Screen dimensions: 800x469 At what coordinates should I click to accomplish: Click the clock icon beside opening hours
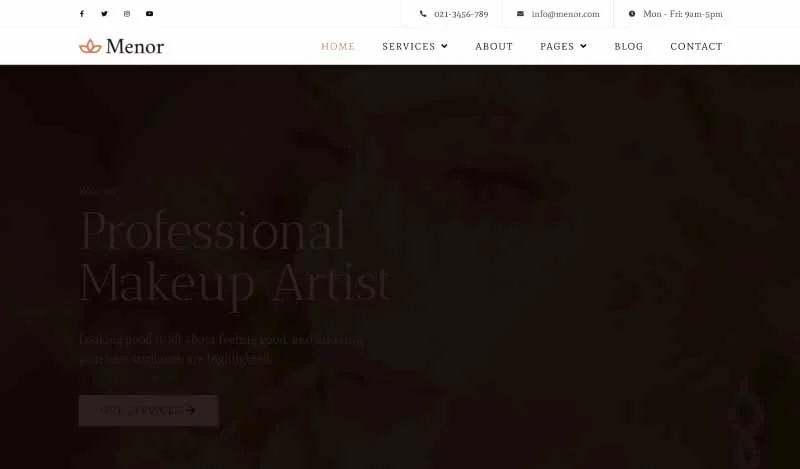click(x=632, y=14)
